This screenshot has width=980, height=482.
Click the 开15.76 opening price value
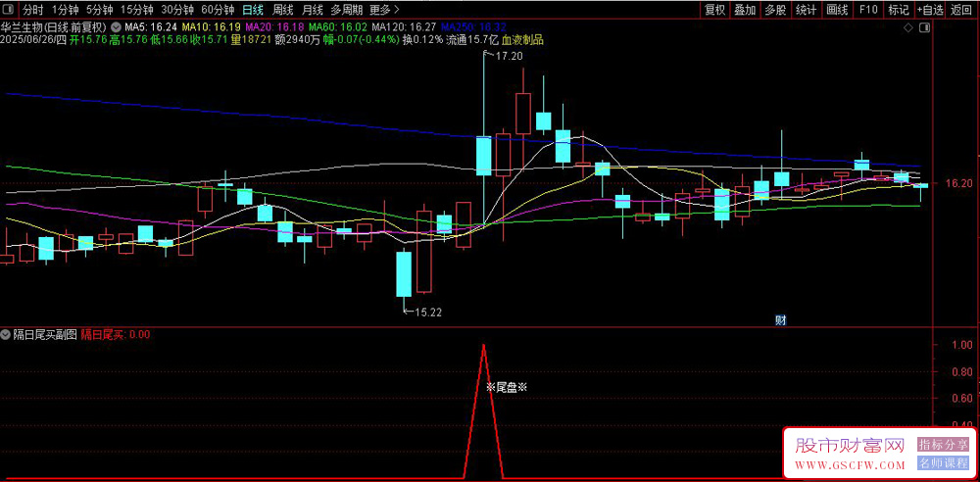pyautogui.click(x=87, y=39)
